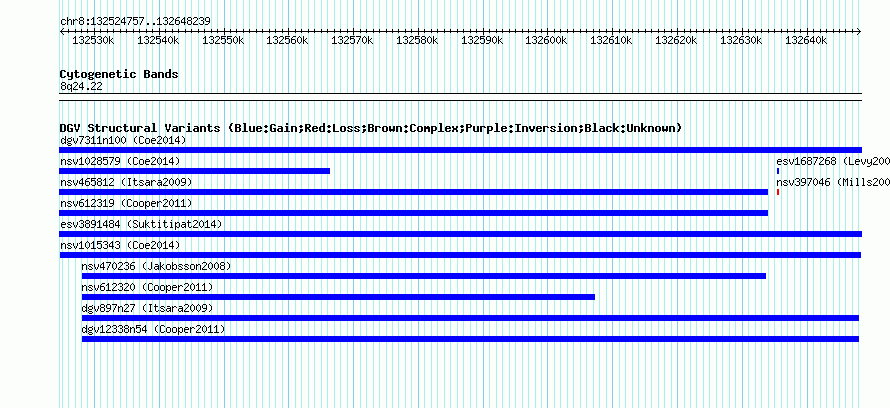Click the short blue bar under nsv1028579
The height and width of the screenshot is (408, 890).
point(195,171)
